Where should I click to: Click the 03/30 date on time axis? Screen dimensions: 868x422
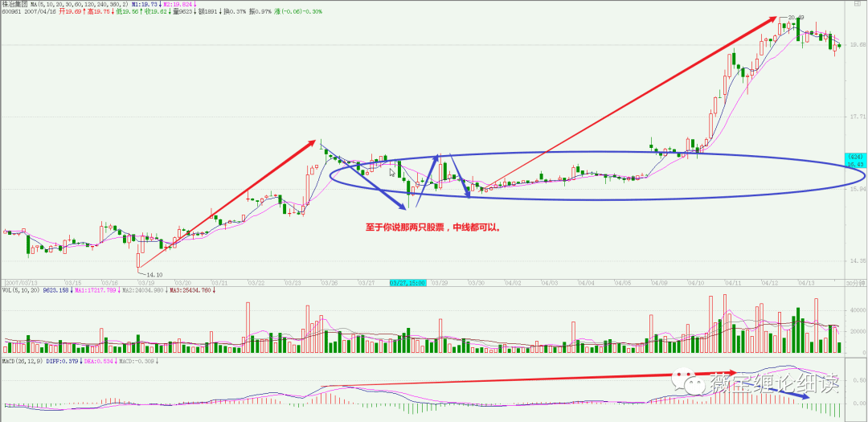477,282
